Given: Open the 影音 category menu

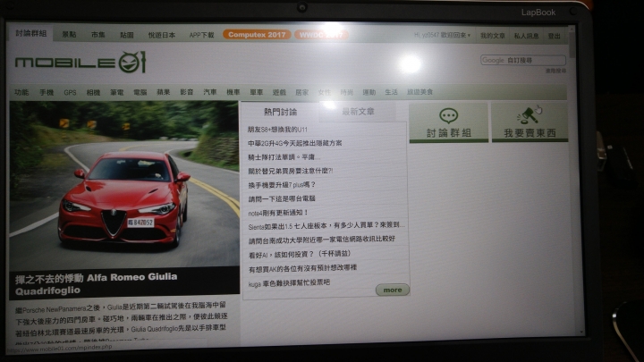Looking at the screenshot, I should pos(186,92).
